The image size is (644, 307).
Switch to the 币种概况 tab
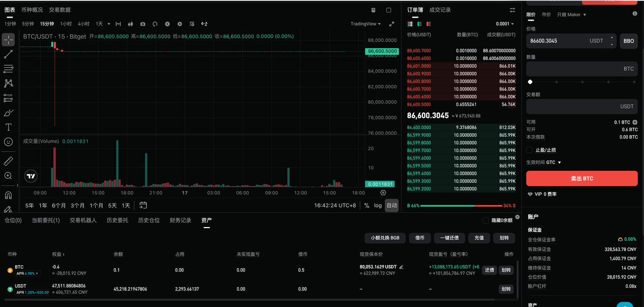32,10
